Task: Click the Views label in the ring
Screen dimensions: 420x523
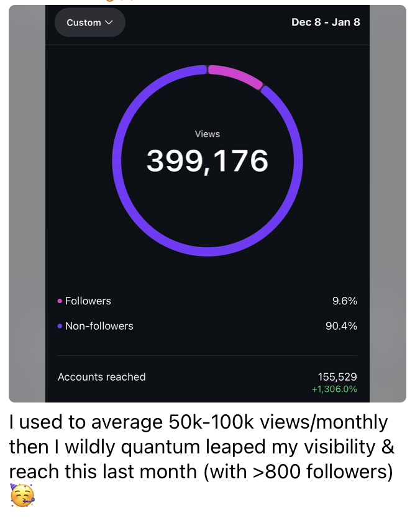Action: (x=208, y=134)
